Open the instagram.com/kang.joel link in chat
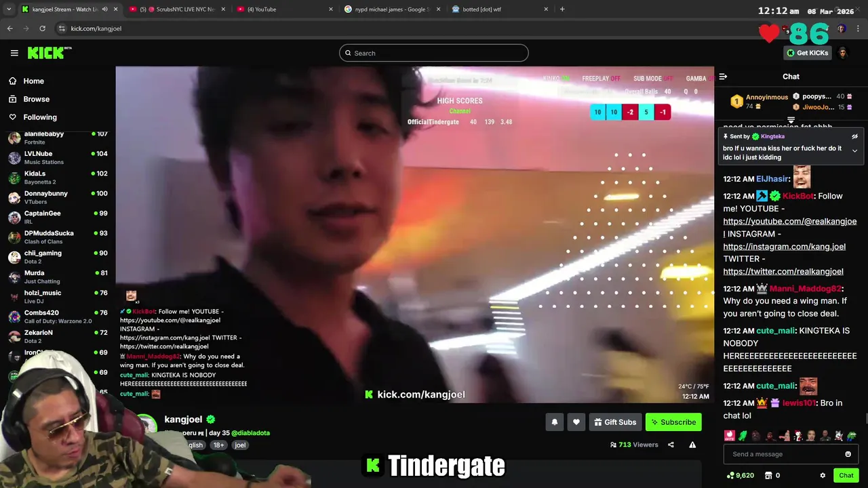868x488 pixels. click(784, 247)
